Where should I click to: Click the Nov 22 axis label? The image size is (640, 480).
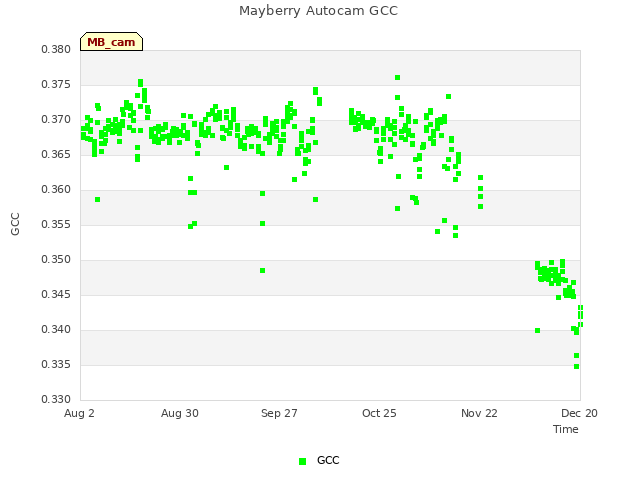pos(479,413)
